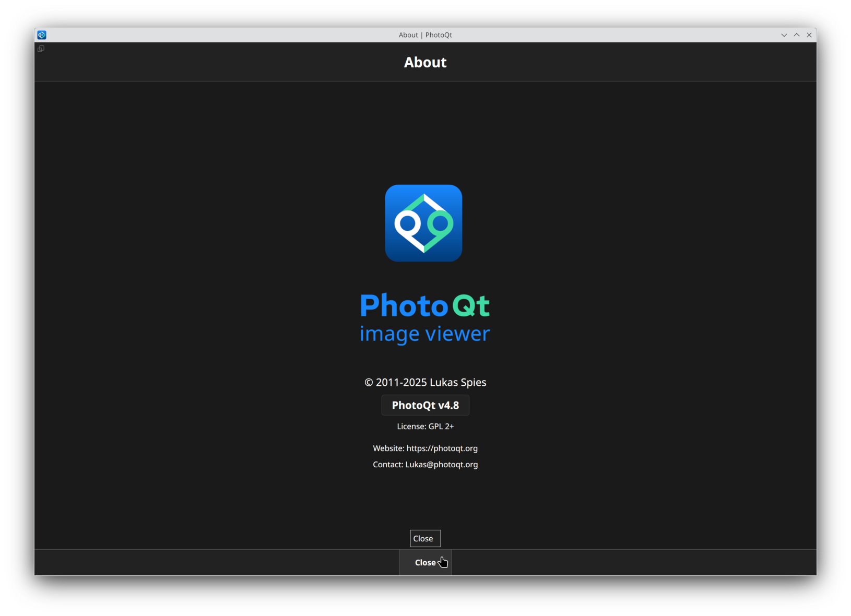851x616 pixels.
Task: Click the copyright 2011-2025 Lukas Spies line
Action: click(x=425, y=383)
